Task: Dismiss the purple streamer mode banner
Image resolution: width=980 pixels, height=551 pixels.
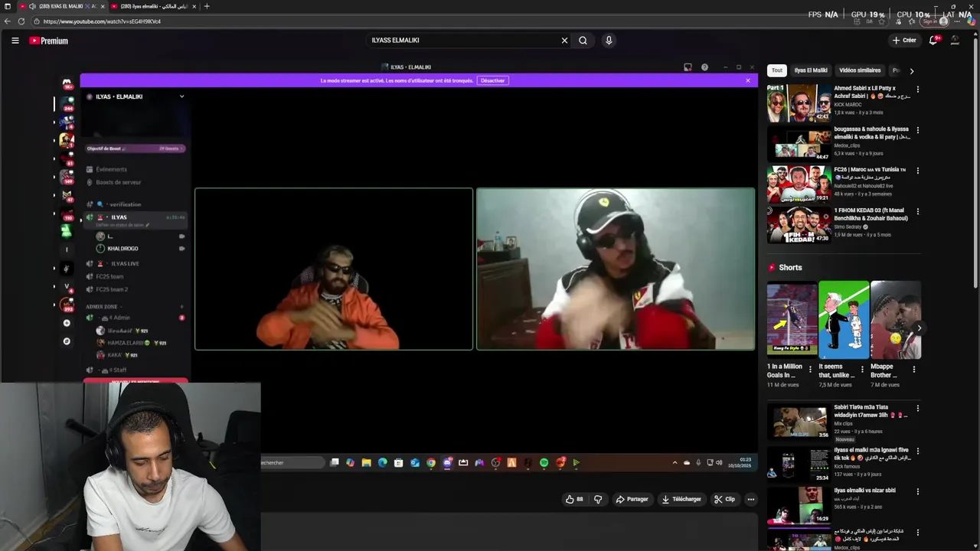Action: [748, 80]
